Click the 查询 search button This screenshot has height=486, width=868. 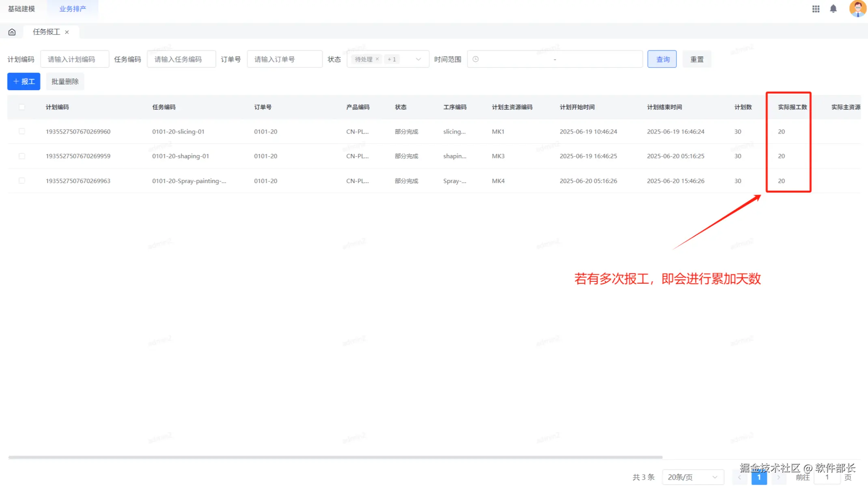click(662, 59)
